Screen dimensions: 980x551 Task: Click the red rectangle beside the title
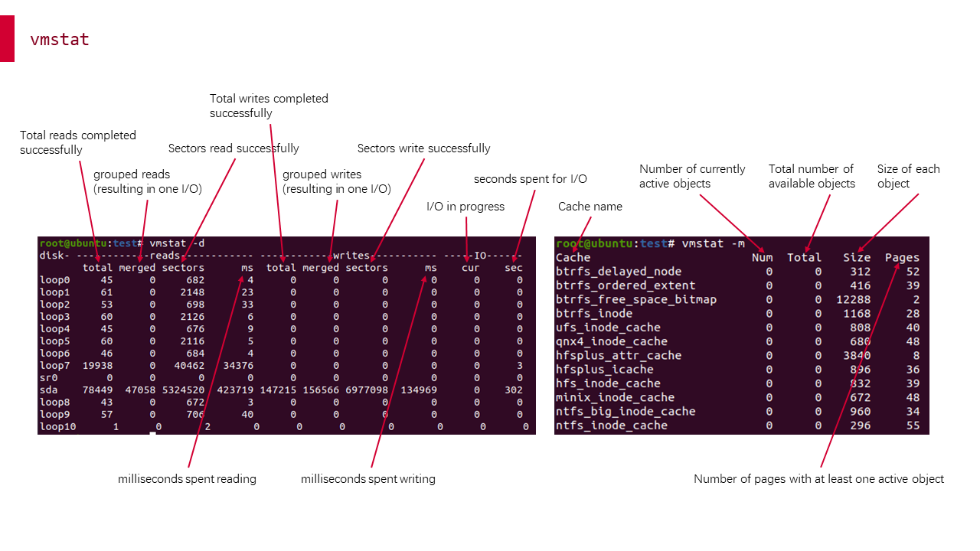tap(7, 39)
